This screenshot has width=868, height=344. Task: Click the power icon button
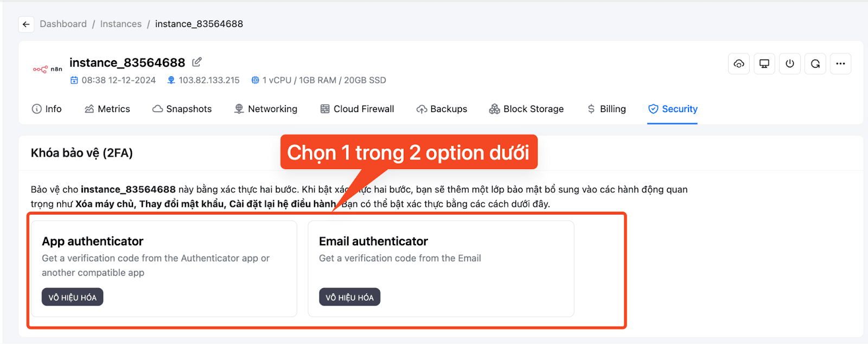(x=789, y=64)
